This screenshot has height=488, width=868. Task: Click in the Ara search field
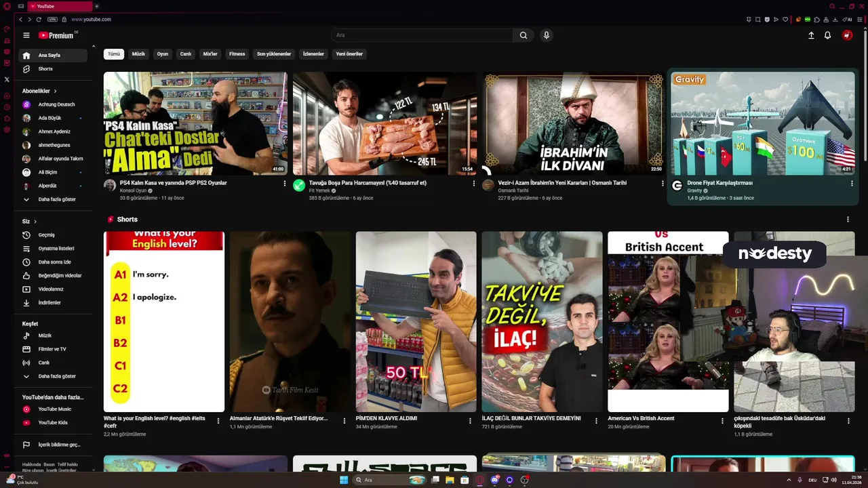coord(422,35)
